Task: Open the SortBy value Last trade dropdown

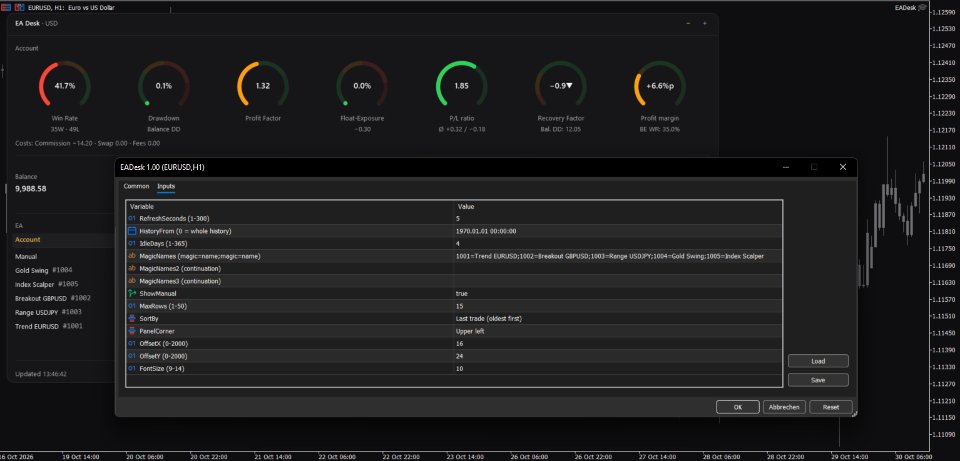Action: 617,318
